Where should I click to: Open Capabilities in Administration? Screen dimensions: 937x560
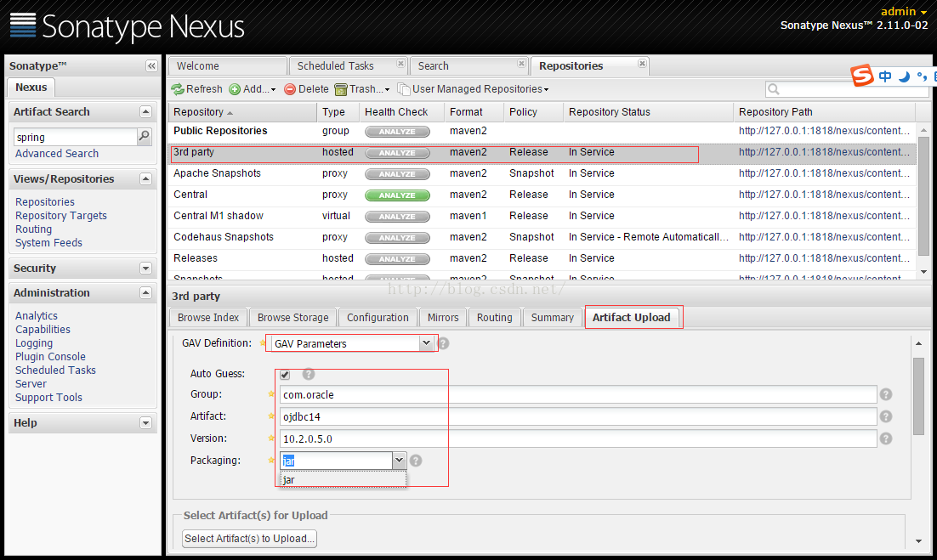tap(43, 330)
